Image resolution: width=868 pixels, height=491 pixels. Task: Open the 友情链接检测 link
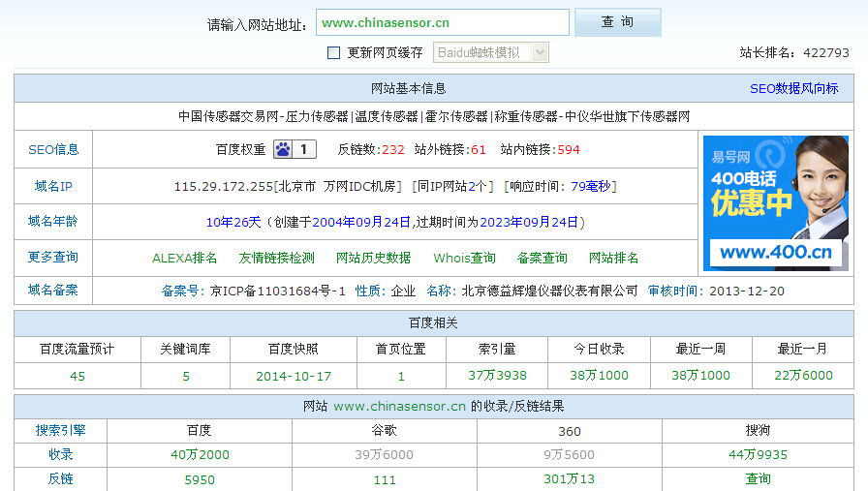point(277,258)
